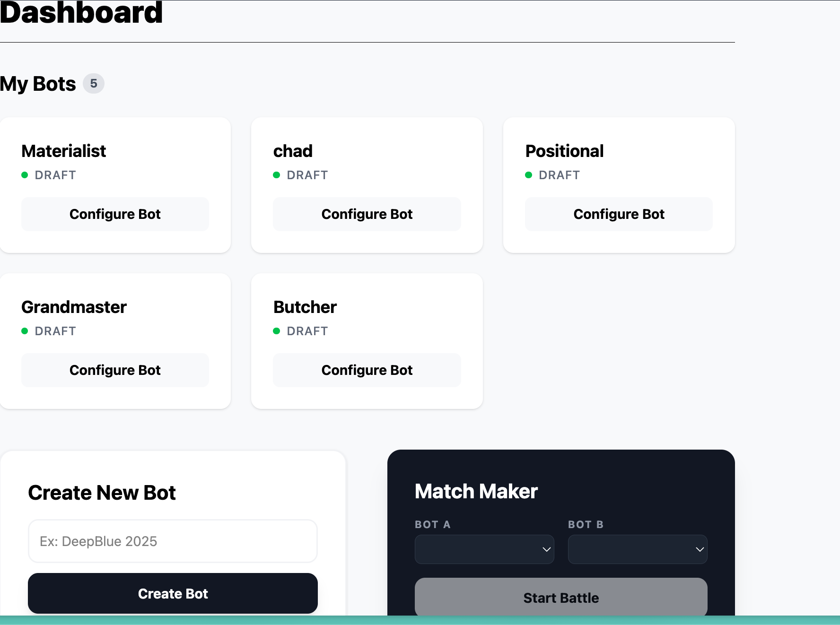This screenshot has height=625, width=840.
Task: Click the Butcher bot title
Action: (305, 307)
